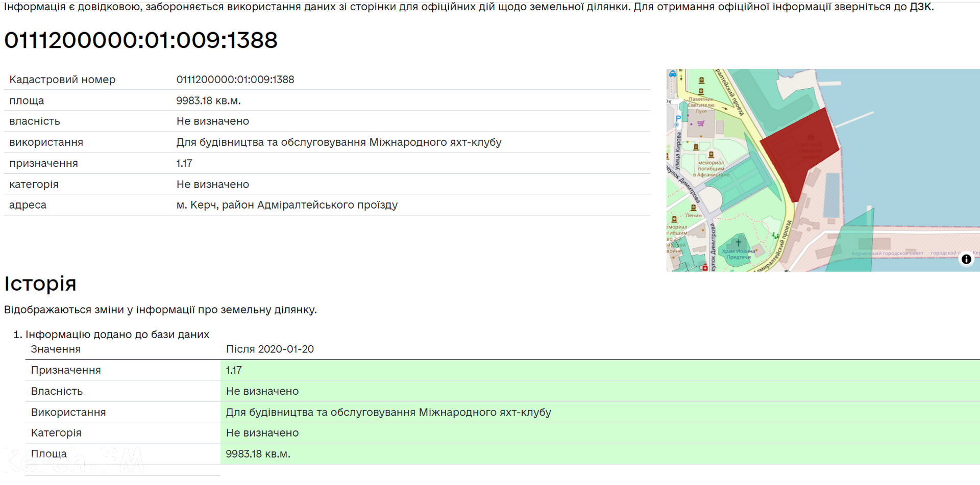The image size is (980, 485).
Task: Click Категорія row label in history table
Action: [x=56, y=433]
